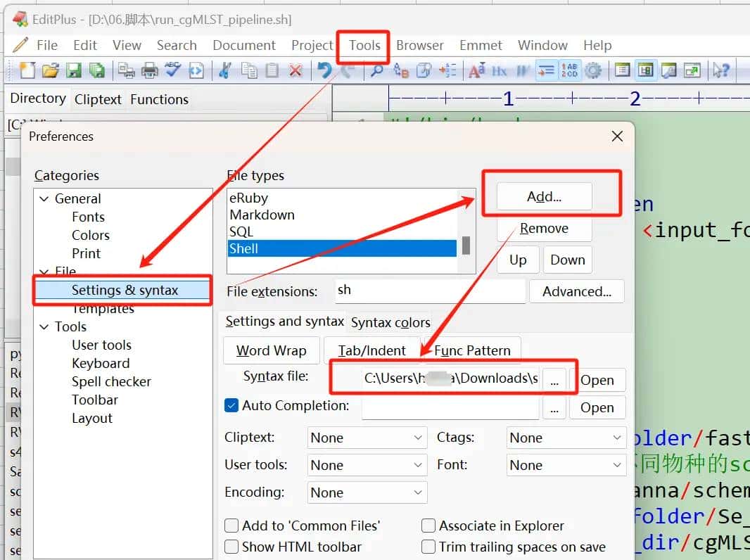Image resolution: width=750 pixels, height=560 pixels.
Task: Click the Cut scissors icon
Action: point(225,70)
